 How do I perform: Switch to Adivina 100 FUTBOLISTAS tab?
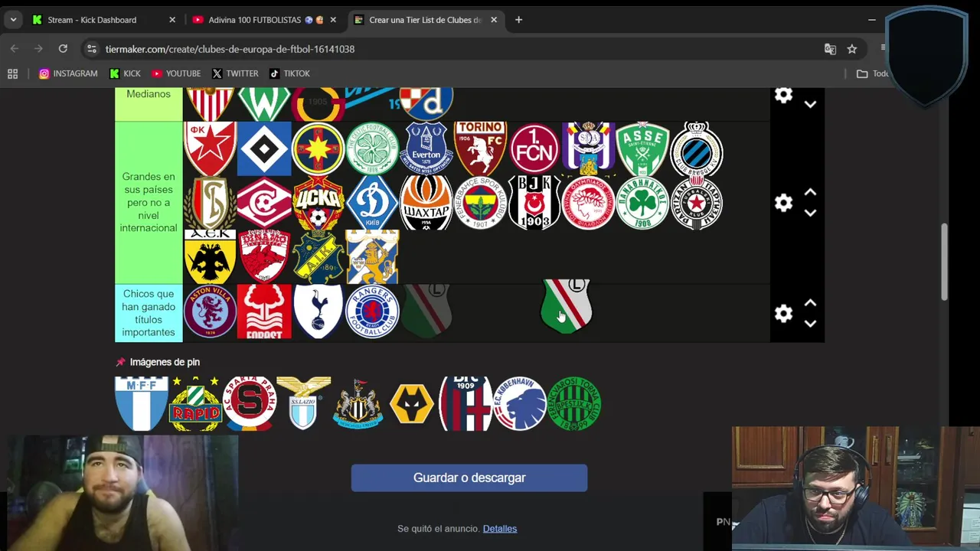(266, 20)
